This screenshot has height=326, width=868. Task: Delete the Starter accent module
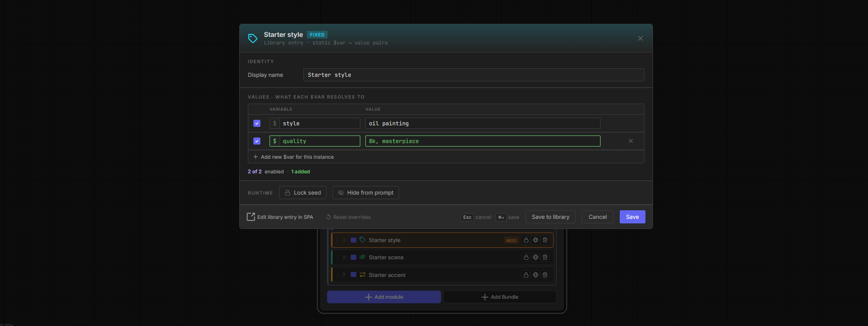(545, 275)
